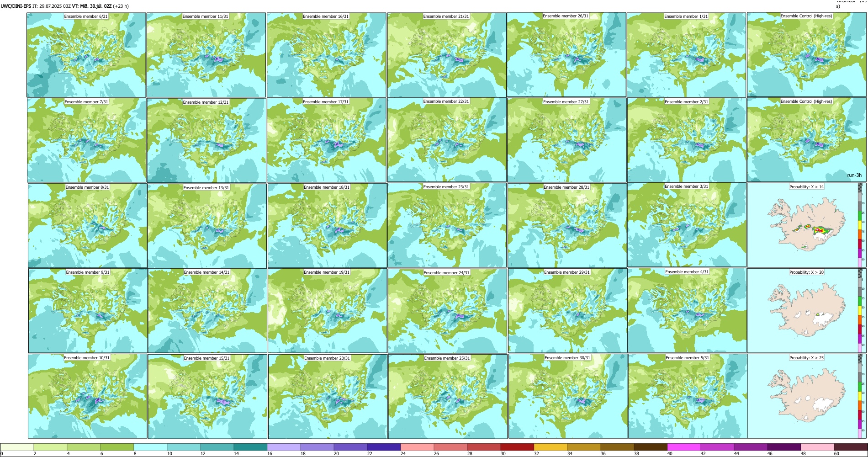Select the Ensemble member 8/31 map
This screenshot has width=868, height=457.
click(87, 226)
